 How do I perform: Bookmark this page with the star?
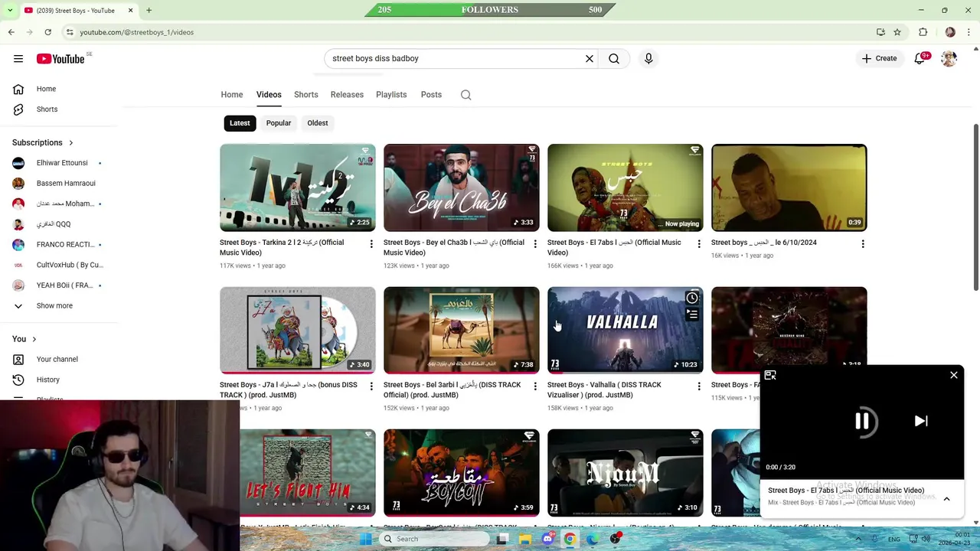897,32
